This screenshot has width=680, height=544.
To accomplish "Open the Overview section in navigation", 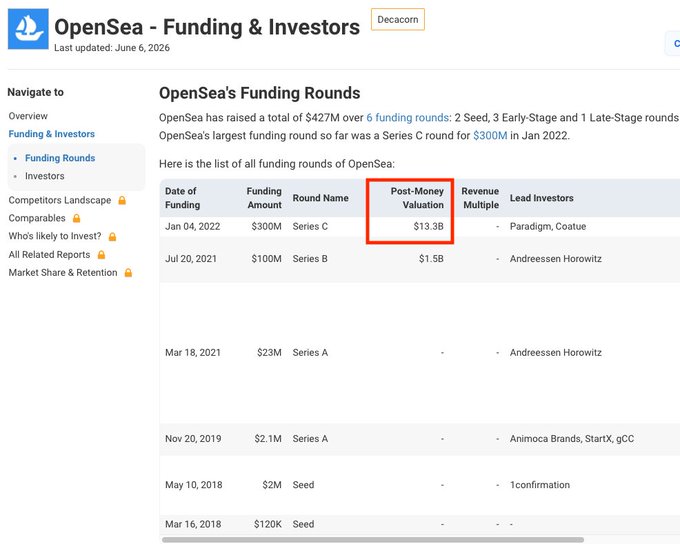I will click(x=28, y=116).
